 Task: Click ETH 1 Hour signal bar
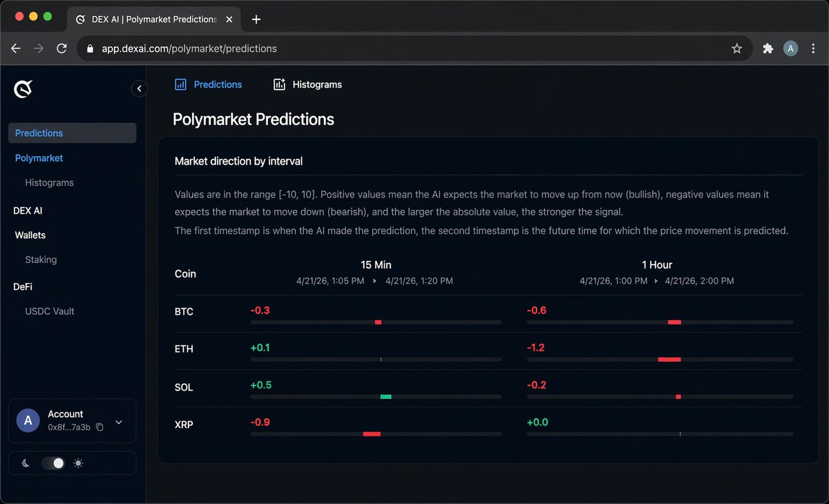click(660, 360)
